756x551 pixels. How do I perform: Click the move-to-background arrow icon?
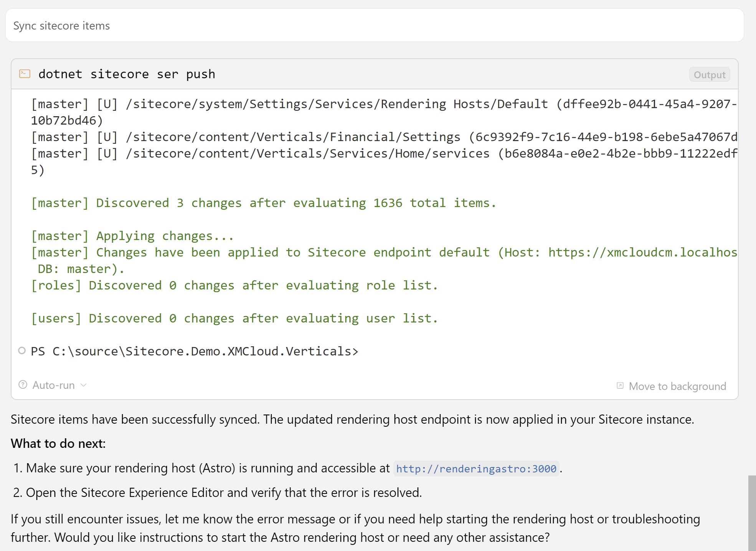click(x=620, y=386)
